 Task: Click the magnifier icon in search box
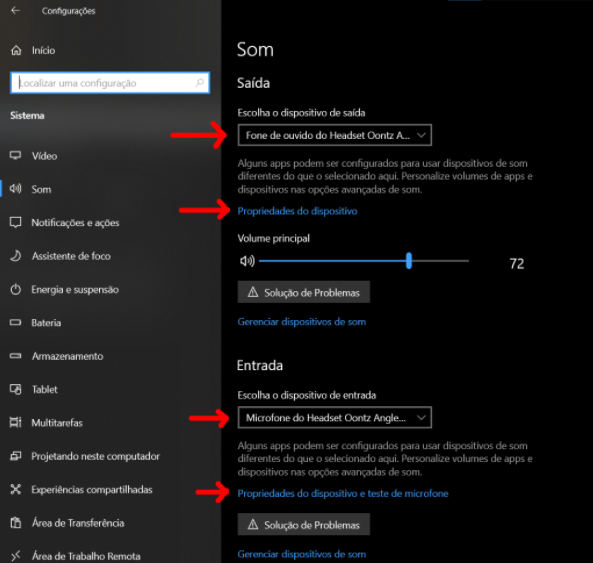[x=199, y=83]
